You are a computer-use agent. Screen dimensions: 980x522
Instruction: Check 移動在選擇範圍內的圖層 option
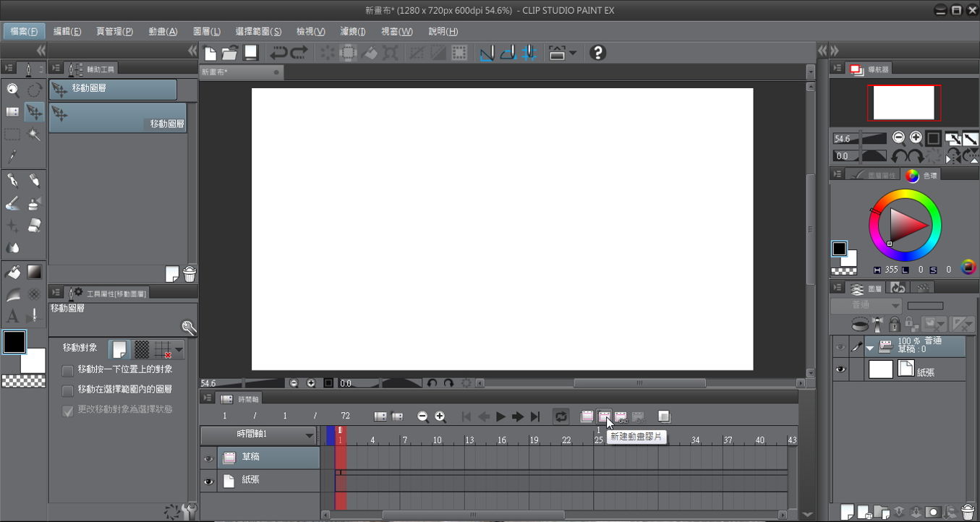[x=68, y=390]
